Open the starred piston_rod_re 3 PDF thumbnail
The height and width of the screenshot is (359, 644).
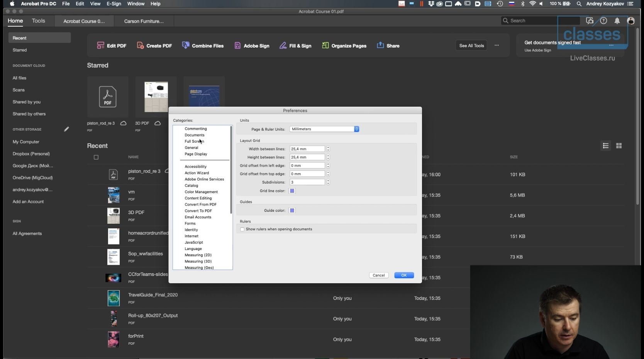click(x=108, y=97)
